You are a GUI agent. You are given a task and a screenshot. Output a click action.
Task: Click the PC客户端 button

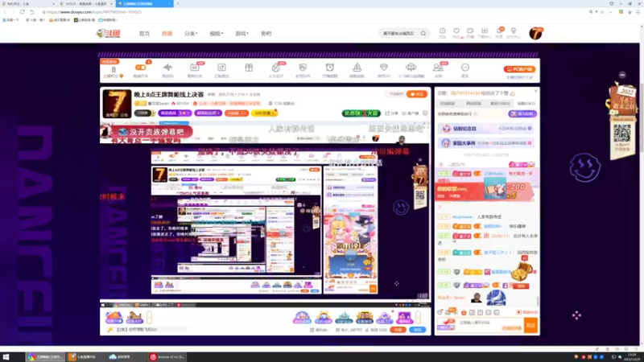pos(519,69)
